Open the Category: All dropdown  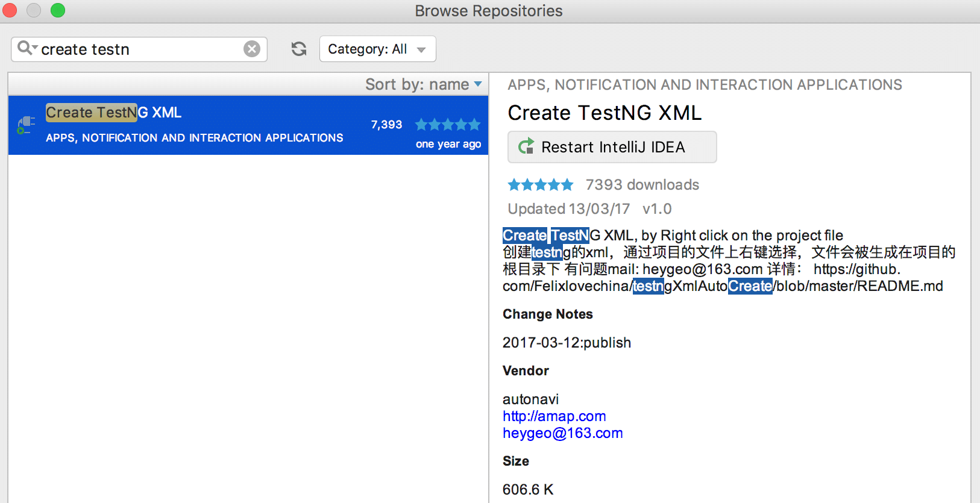(377, 49)
